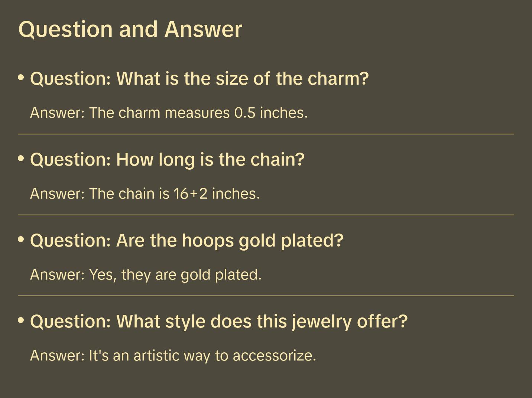Screen dimensions: 532x398
Task: Click the bullet beside the hoops question
Action: tap(21, 239)
